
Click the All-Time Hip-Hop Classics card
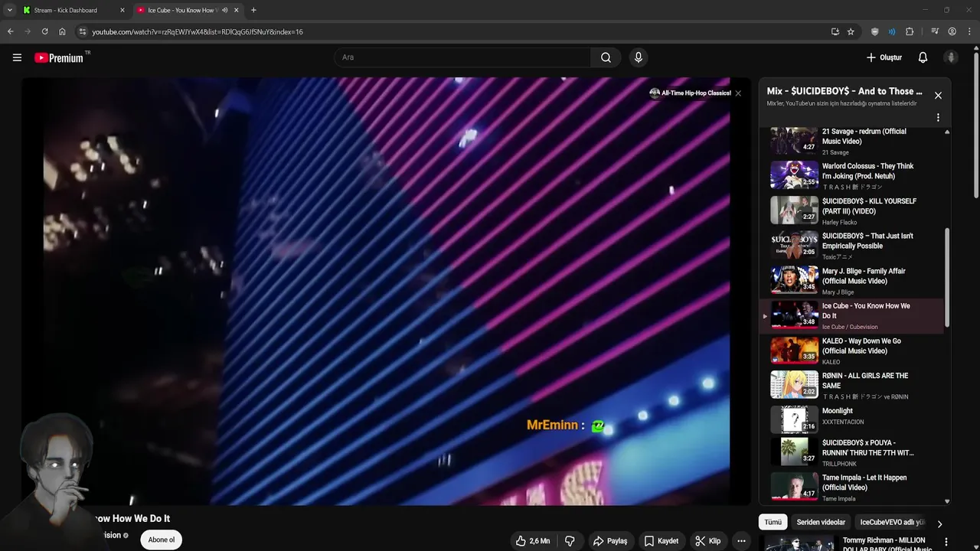(691, 93)
